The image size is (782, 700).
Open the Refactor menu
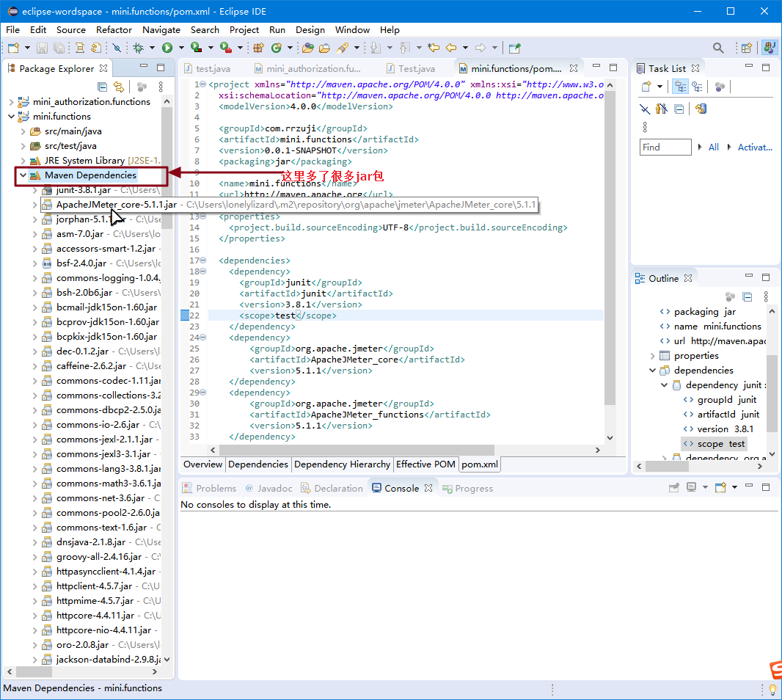[x=114, y=30]
